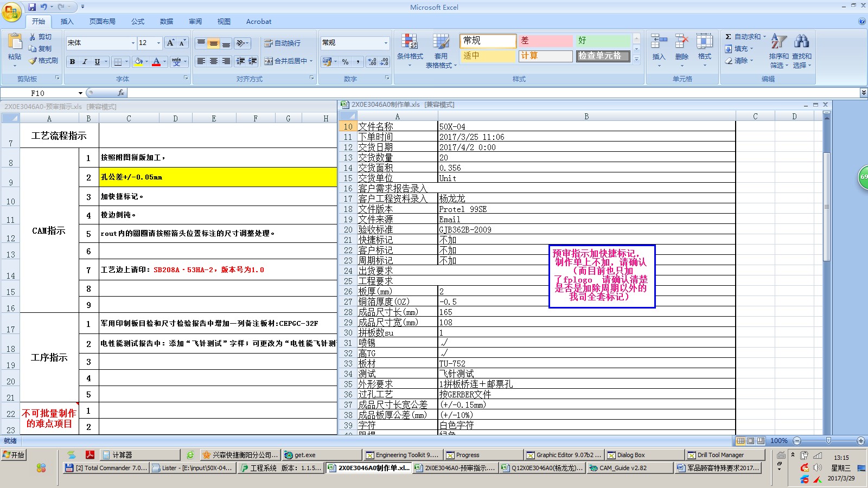Toggle align text right
868x488 pixels.
click(x=226, y=61)
